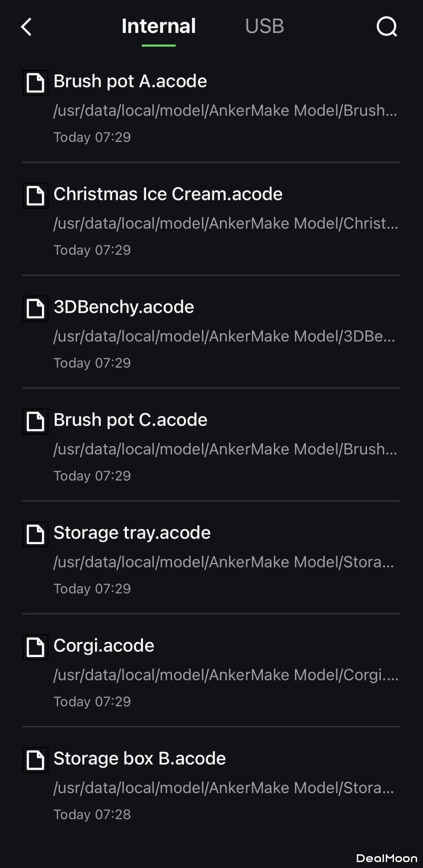This screenshot has width=423, height=868.
Task: Switch to the USB tab
Action: tap(264, 27)
